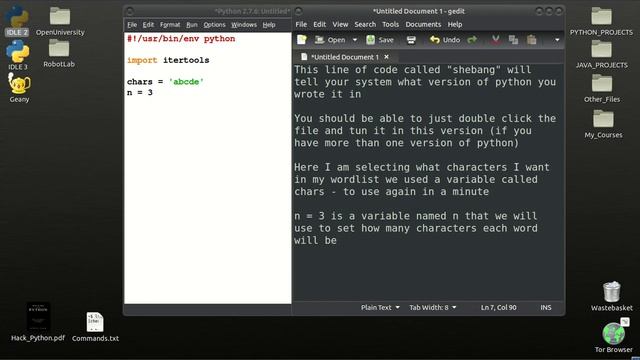The image size is (640, 360).
Task: Open gedit Edit menu
Action: [x=320, y=24]
